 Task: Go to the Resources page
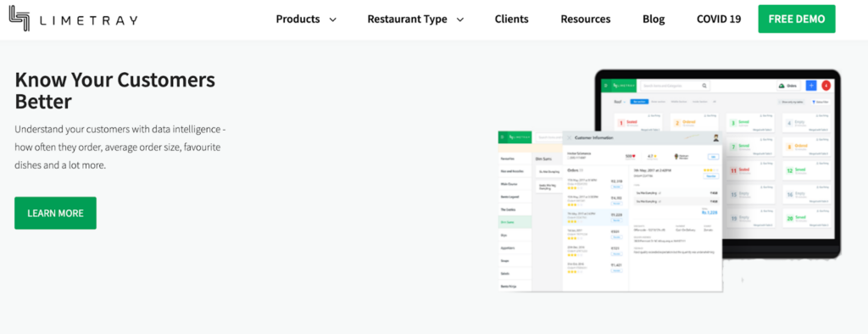point(585,19)
